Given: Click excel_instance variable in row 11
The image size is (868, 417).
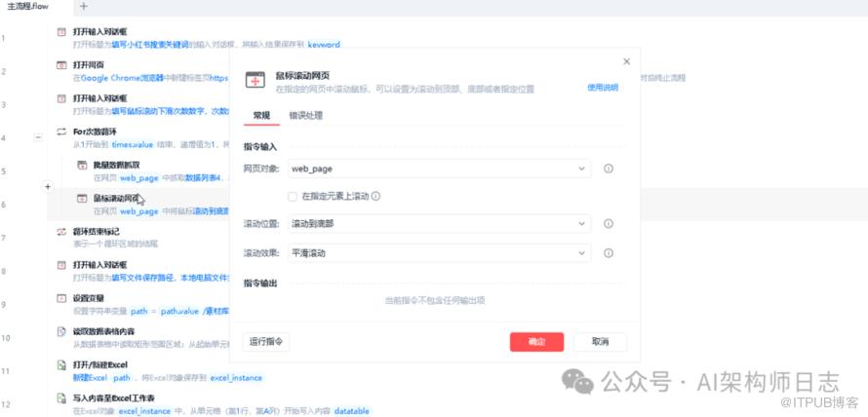Looking at the screenshot, I should coord(236,378).
